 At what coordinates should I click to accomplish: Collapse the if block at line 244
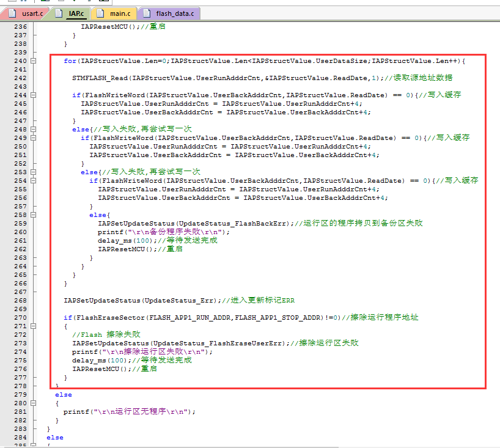(33, 95)
